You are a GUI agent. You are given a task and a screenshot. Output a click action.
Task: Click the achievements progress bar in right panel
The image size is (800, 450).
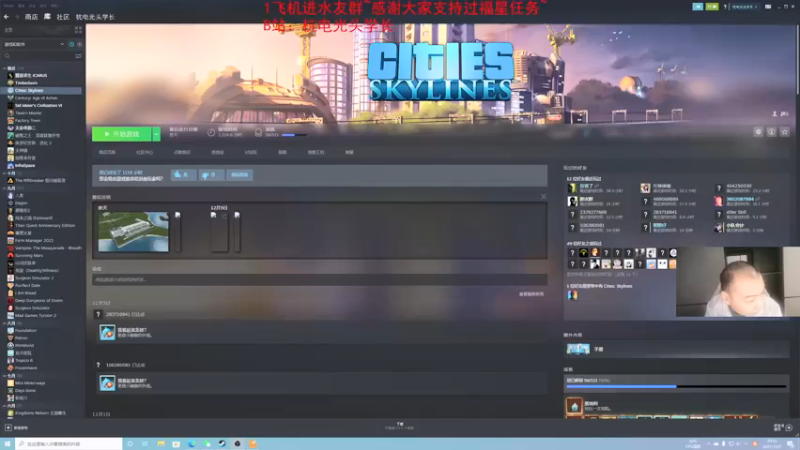(676, 387)
